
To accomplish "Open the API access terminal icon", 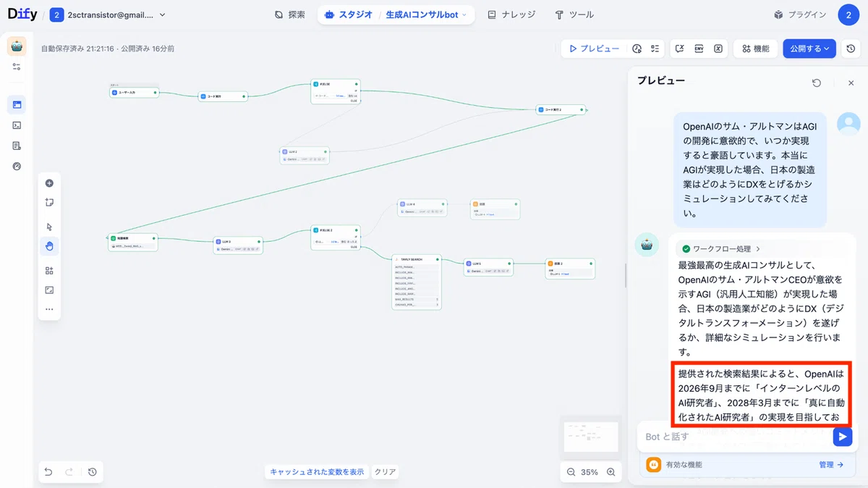I will [x=17, y=125].
